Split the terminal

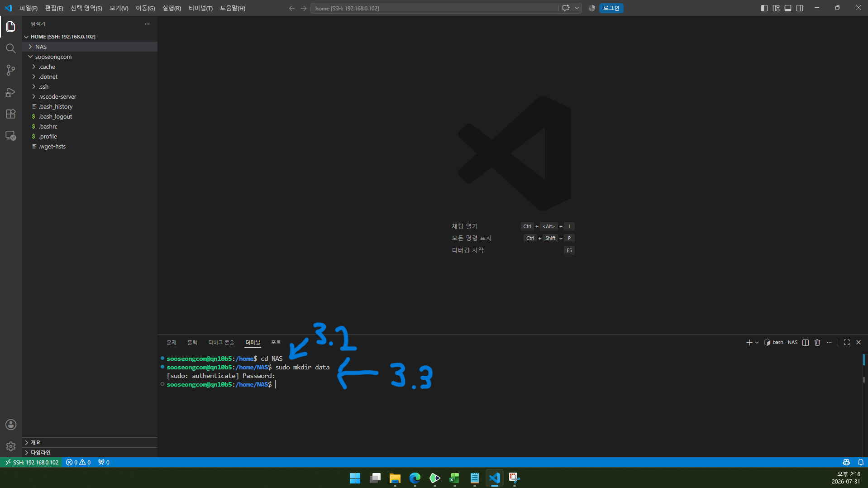click(x=806, y=343)
